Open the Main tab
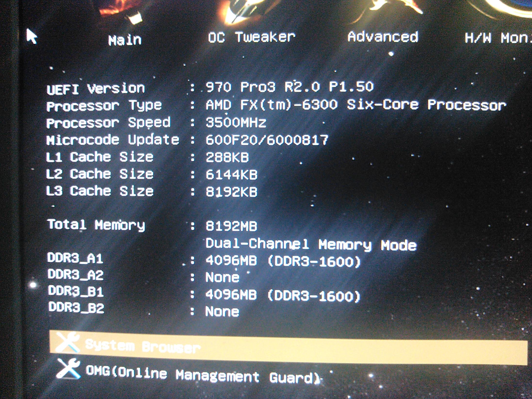 pyautogui.click(x=125, y=40)
